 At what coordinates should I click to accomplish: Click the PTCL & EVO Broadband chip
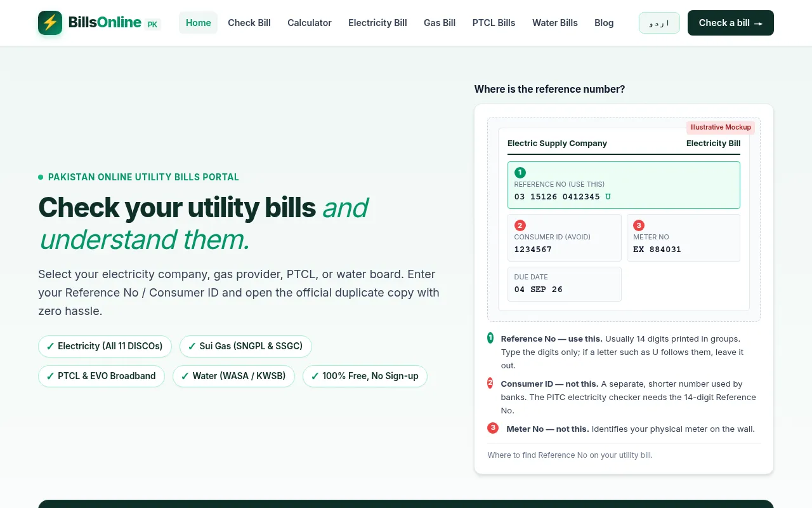[x=101, y=376]
